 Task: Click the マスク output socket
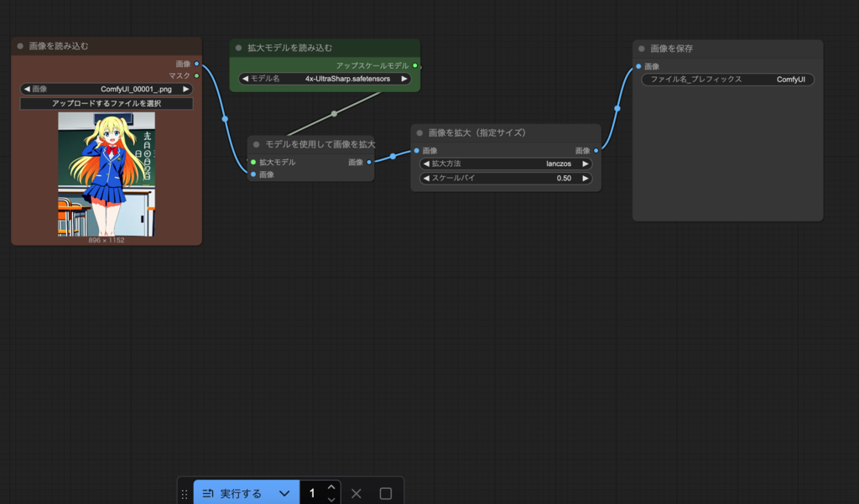[196, 75]
